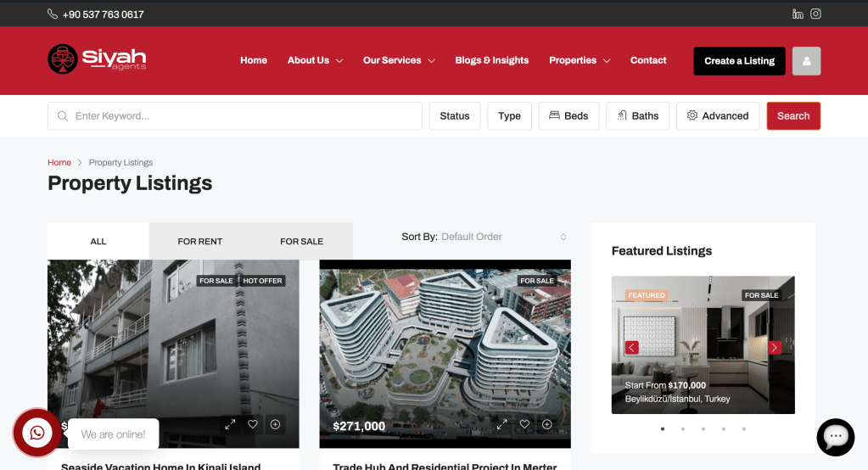Select the first carousel pagination dot
Viewport: 868px width, 470px height.
(663, 429)
